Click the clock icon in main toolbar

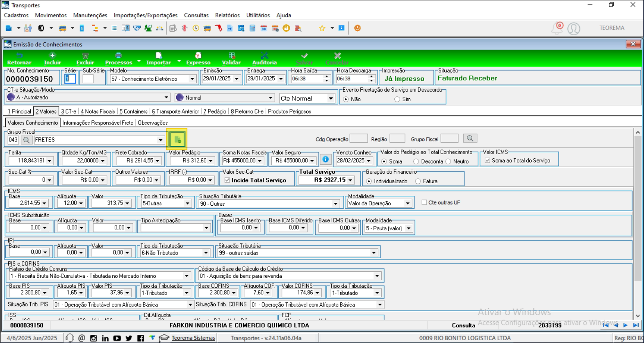click(196, 28)
